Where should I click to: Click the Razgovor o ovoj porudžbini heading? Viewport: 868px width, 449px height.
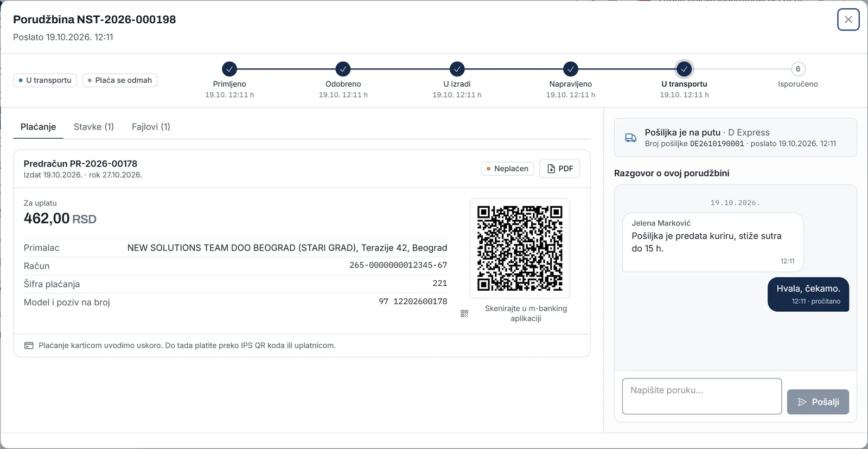[672, 174]
